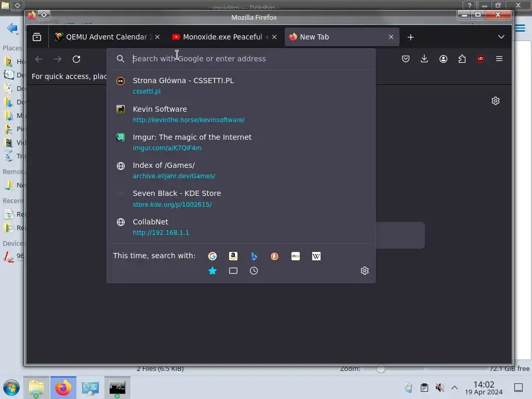Open the system settings taskbar icon
This screenshot has width=532, height=399.
[x=90, y=388]
